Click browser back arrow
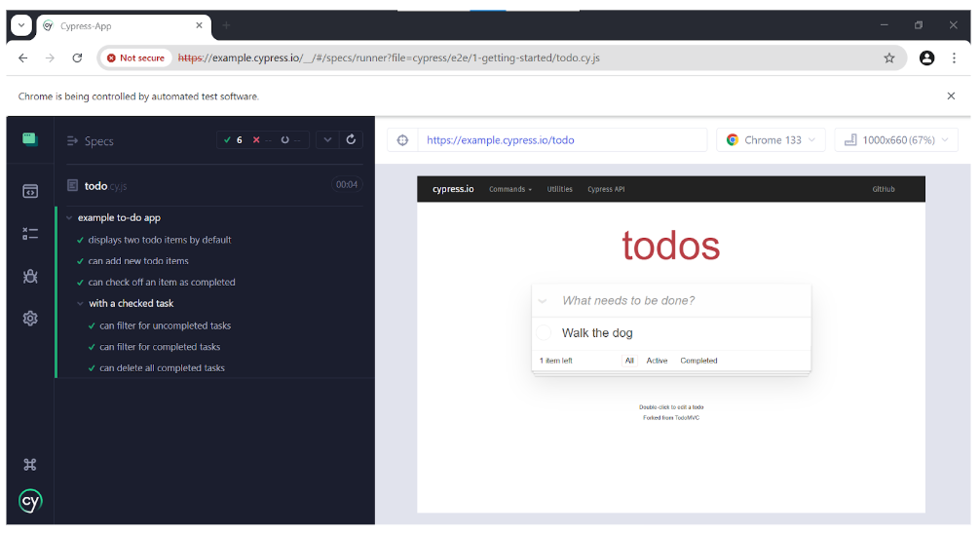Image resolution: width=980 pixels, height=535 pixels. tap(23, 58)
